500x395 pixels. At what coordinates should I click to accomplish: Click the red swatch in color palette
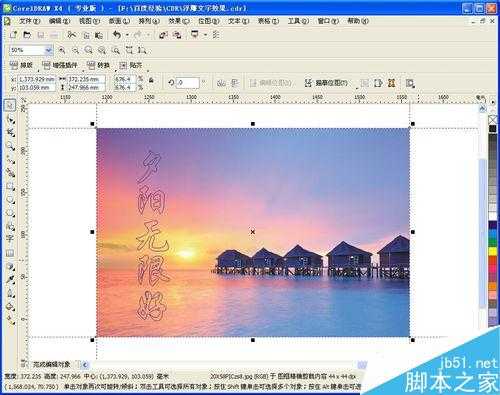point(493,260)
